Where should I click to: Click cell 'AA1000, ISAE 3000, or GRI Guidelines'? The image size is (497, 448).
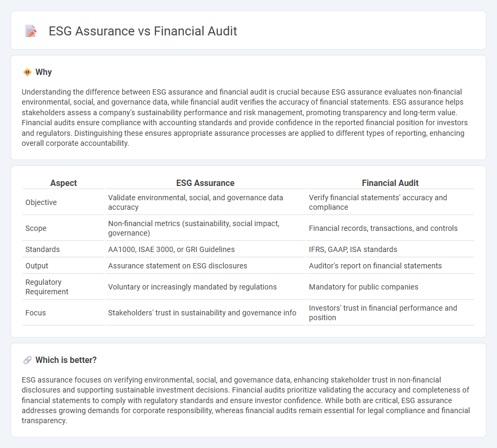[205, 249]
